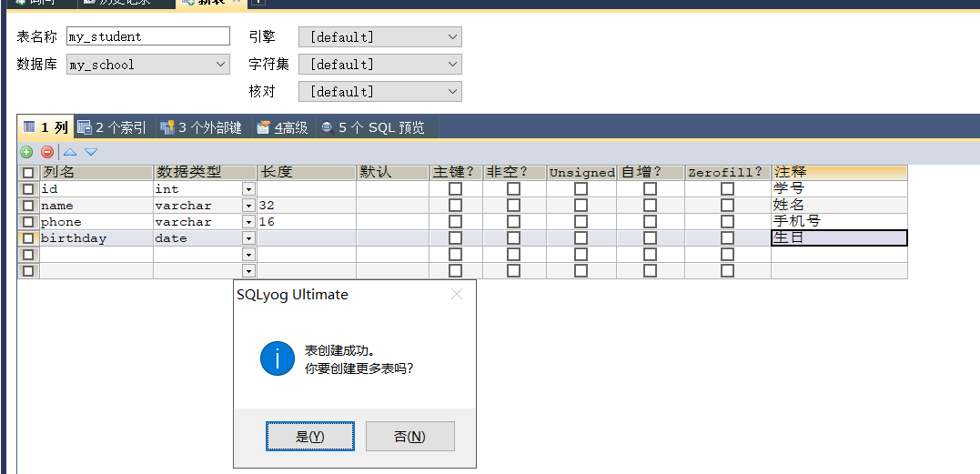Check Zerofill checkbox for id row
The image size is (980, 474).
727,188
